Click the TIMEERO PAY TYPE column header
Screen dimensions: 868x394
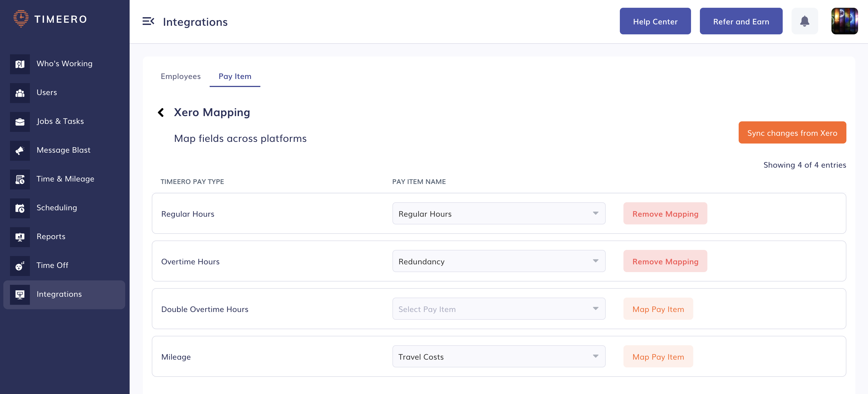pos(192,182)
